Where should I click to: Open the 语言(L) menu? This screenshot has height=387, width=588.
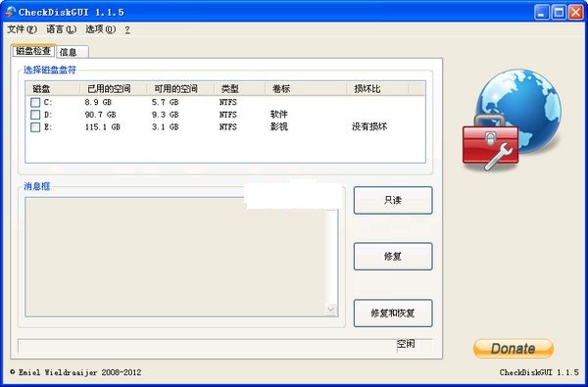61,29
